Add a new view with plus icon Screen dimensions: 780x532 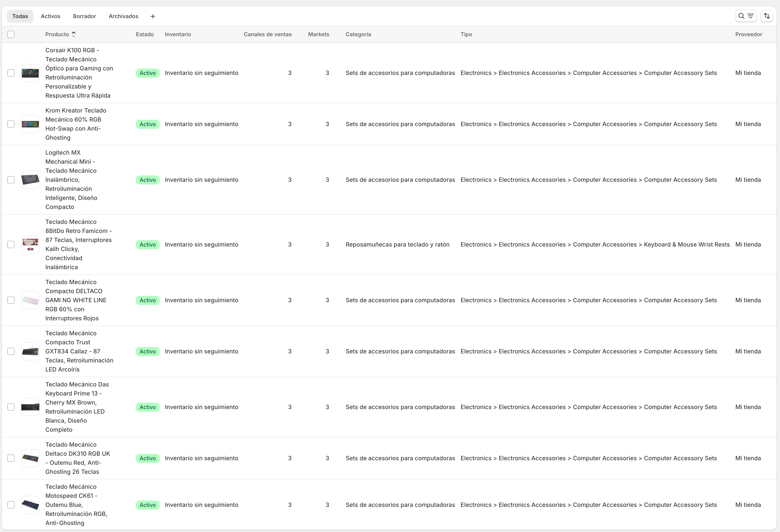point(153,17)
